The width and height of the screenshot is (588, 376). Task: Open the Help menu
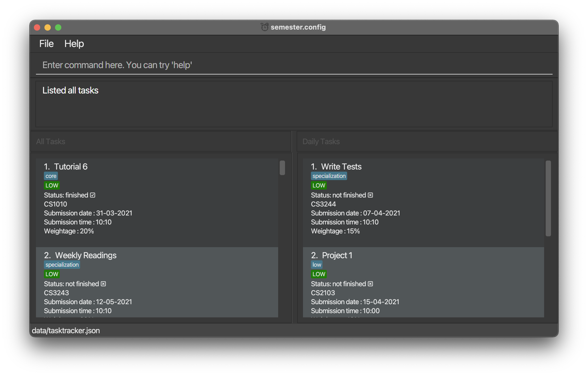pyautogui.click(x=74, y=44)
